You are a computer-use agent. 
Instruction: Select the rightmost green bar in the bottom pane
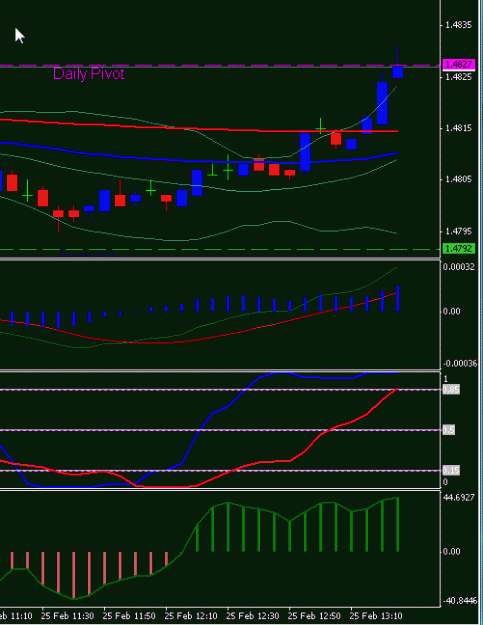click(398, 525)
